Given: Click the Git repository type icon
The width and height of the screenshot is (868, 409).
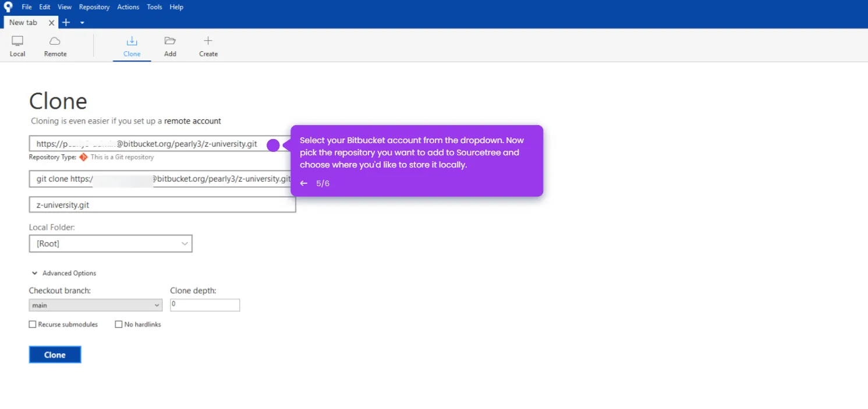Looking at the screenshot, I should coord(83,157).
